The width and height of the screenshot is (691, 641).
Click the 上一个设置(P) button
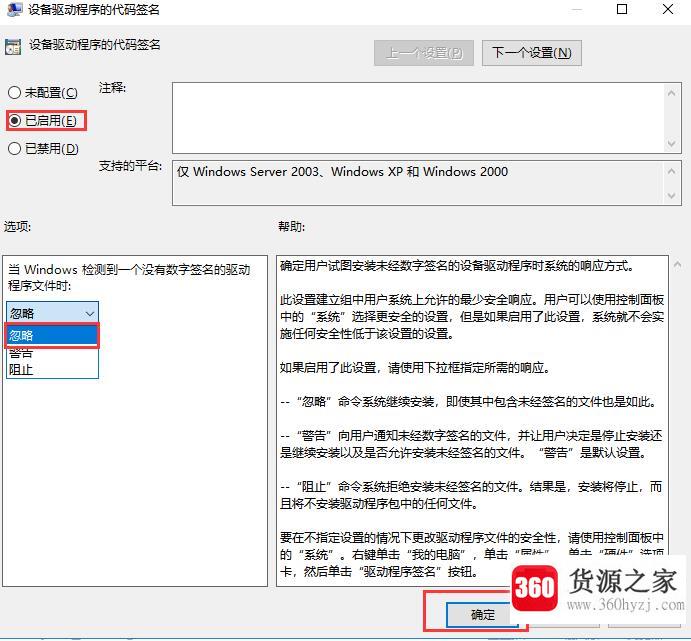coord(424,53)
